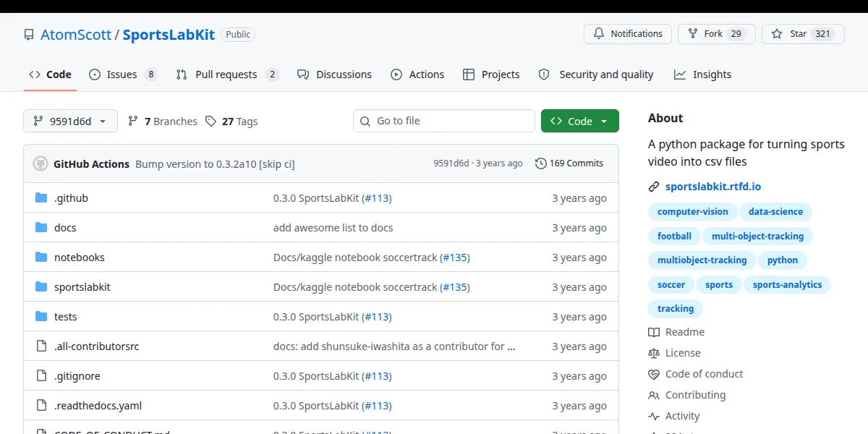Screen dimensions: 868x434
Task: Open the Actions tab
Action: (417, 75)
